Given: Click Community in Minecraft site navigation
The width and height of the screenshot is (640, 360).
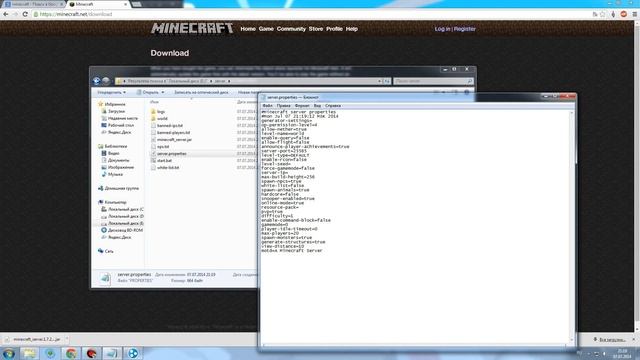Looking at the screenshot, I should [291, 29].
